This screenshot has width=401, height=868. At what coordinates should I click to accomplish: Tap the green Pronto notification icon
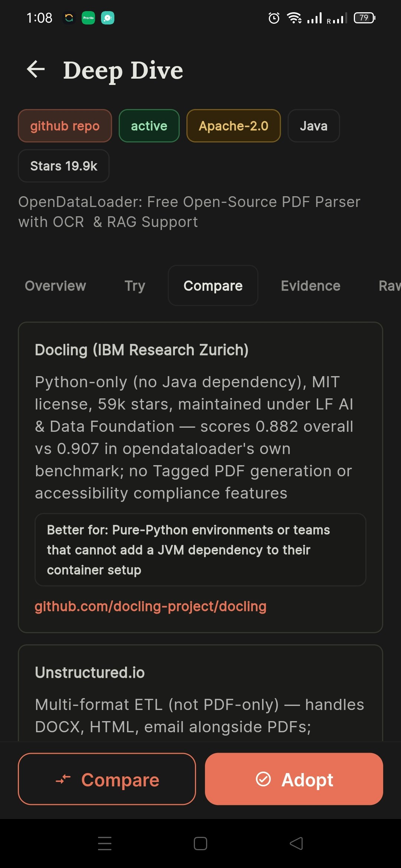coord(88,18)
